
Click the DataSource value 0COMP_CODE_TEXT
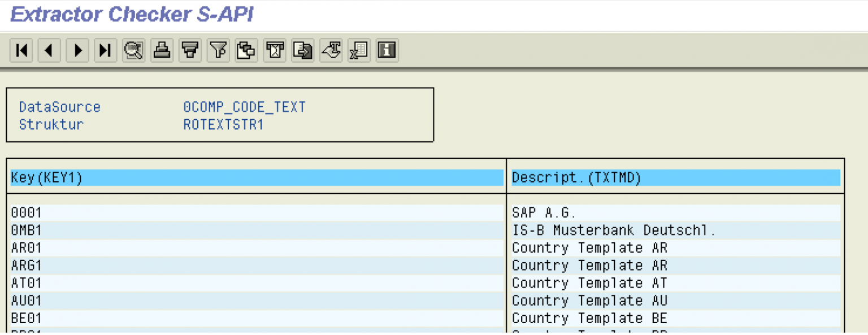[245, 106]
